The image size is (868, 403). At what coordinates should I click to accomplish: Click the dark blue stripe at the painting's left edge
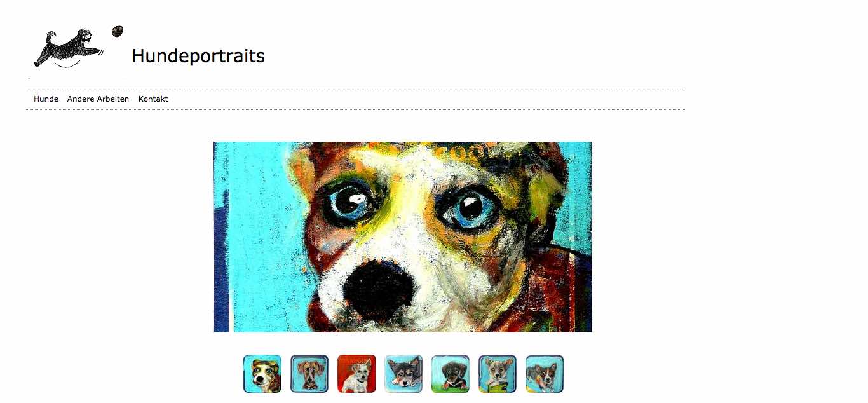pyautogui.click(x=220, y=267)
